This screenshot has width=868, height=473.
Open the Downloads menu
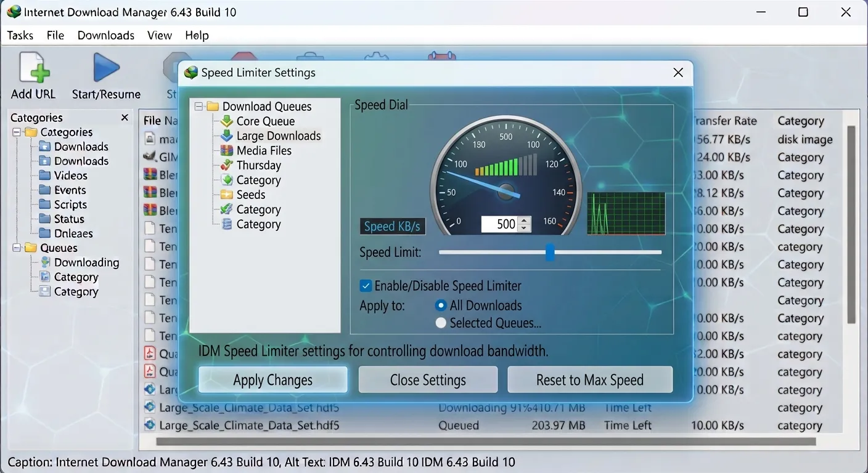tap(106, 35)
